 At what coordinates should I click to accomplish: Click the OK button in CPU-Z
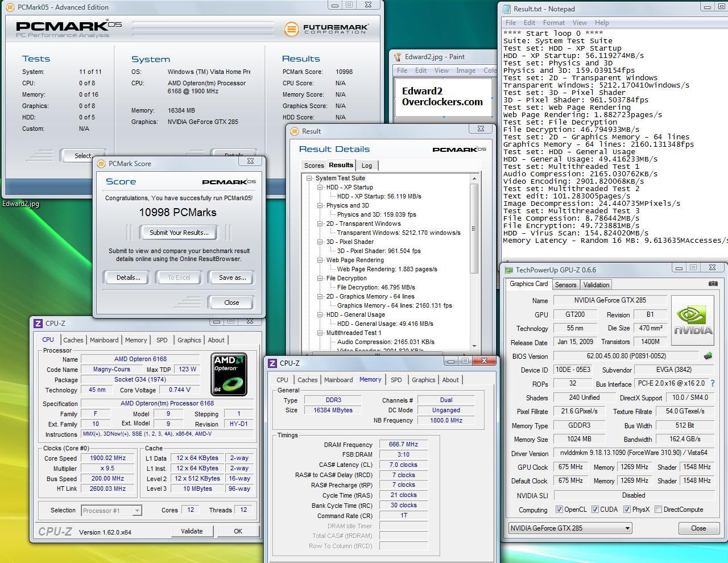coord(238,531)
